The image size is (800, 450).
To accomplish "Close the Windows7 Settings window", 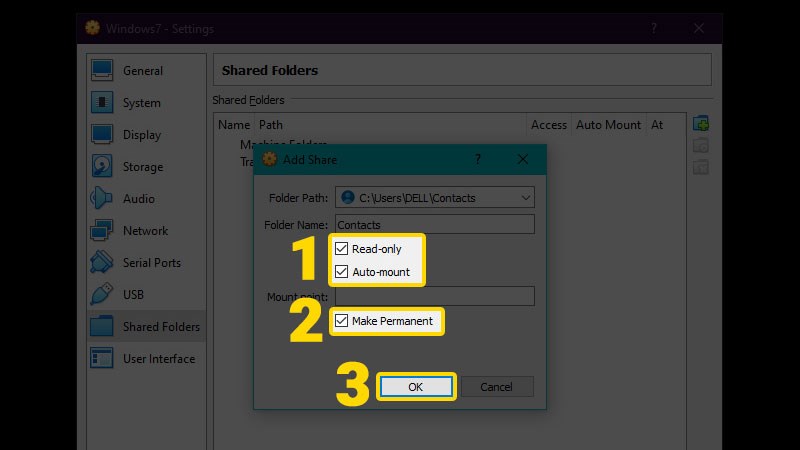I will click(698, 29).
